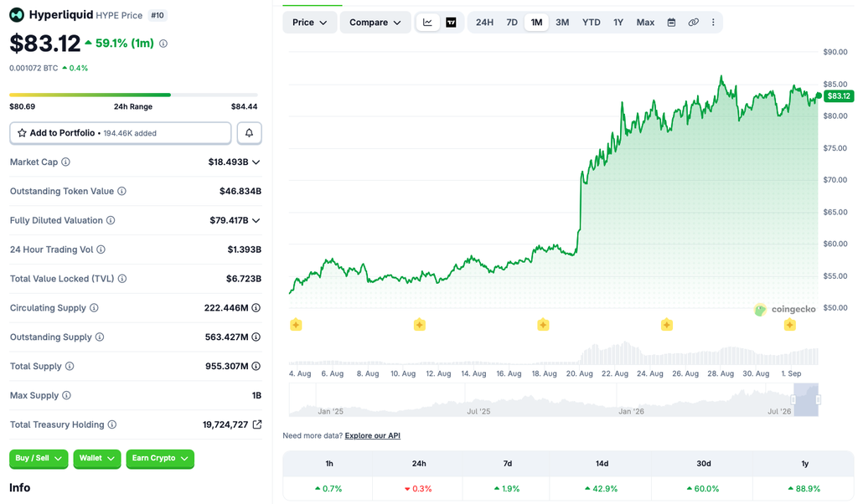Click the $46.834B outstanding token value
This screenshot has width=858, height=504.
pos(240,192)
